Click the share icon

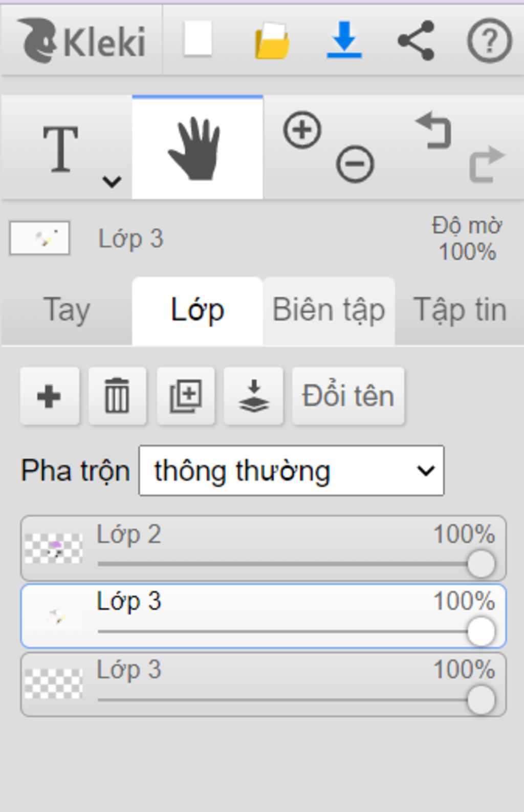pos(416,40)
